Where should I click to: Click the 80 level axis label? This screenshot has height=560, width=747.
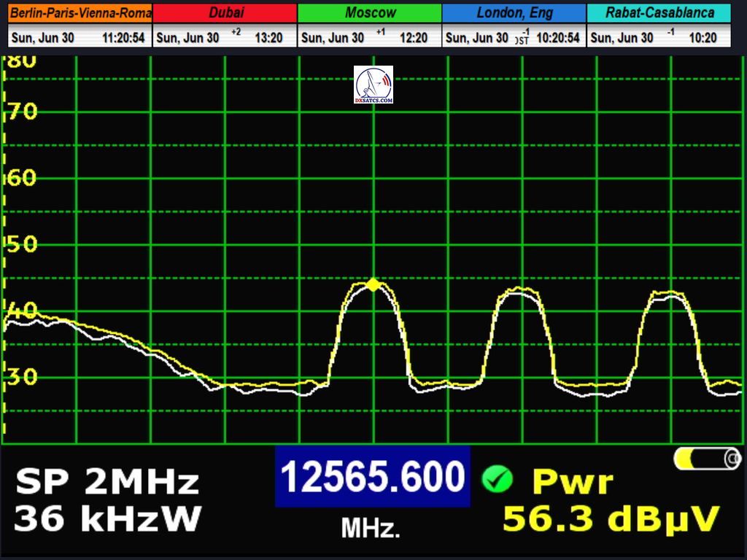[22, 61]
